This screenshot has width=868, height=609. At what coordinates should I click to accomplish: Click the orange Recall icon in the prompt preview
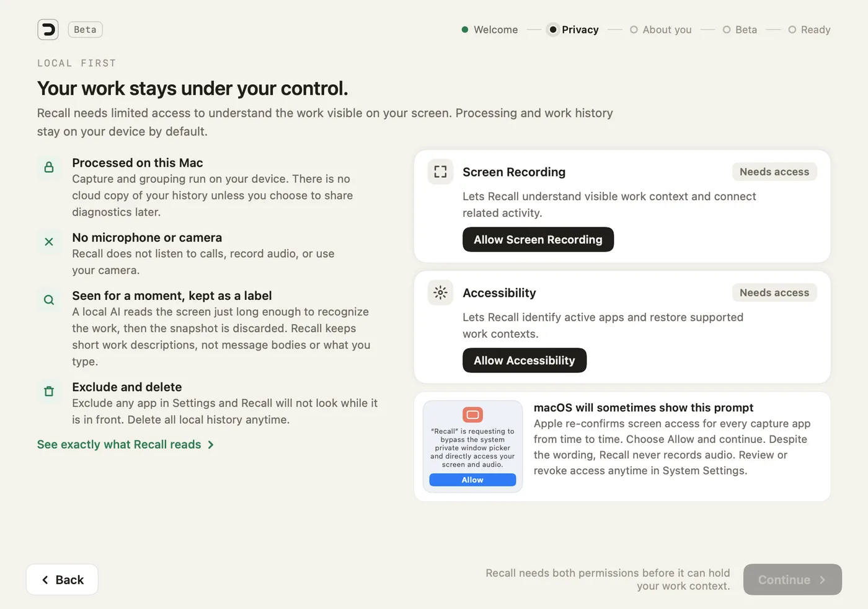coord(472,414)
